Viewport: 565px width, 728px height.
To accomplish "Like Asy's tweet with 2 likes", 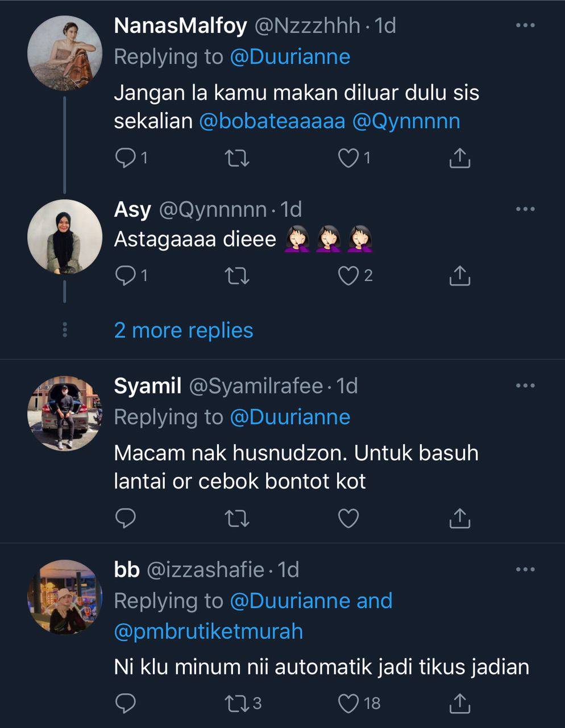I will pos(348,276).
